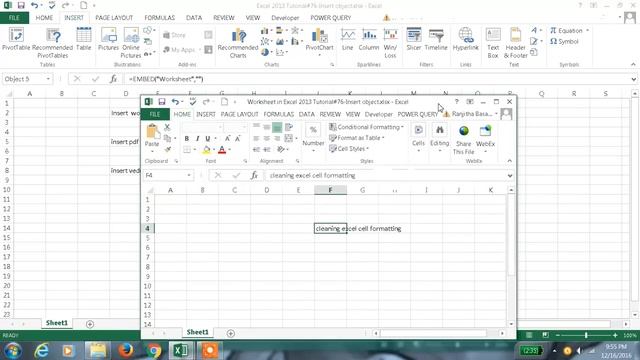This screenshot has height=360, width=640.
Task: Click the embedded formula bar text field
Action: point(386,176)
